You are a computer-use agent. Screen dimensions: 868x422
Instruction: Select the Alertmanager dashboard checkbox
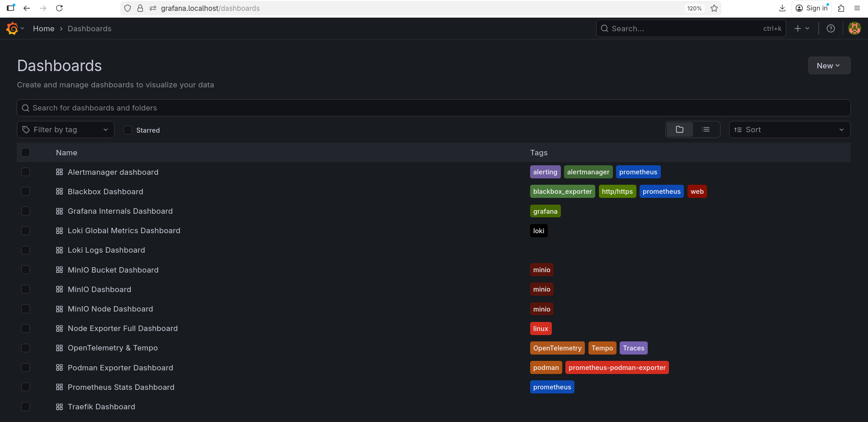click(26, 172)
